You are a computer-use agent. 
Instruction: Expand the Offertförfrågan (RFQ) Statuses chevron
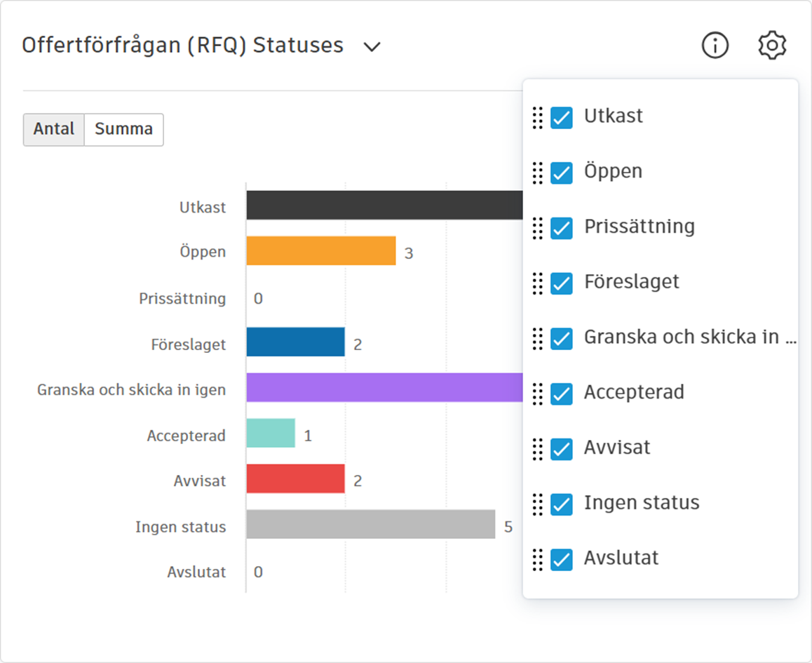tap(372, 47)
